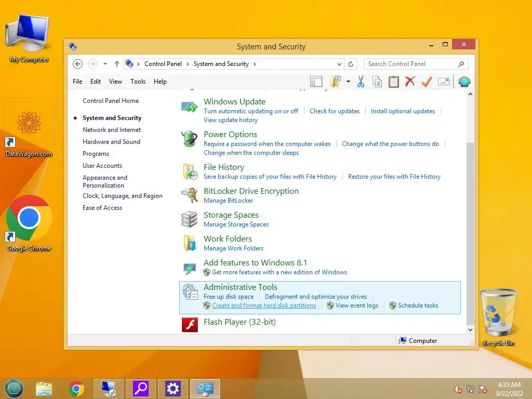The width and height of the screenshot is (532, 399).
Task: Open the purple search taskbar app
Action: coord(140,389)
